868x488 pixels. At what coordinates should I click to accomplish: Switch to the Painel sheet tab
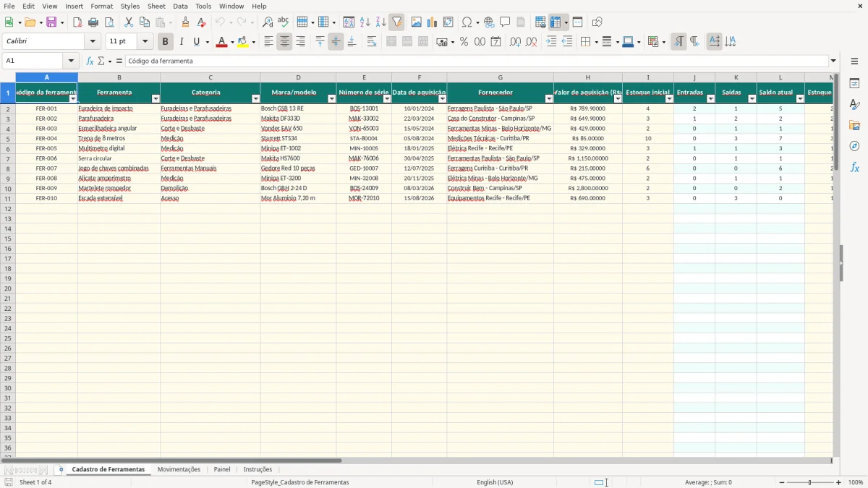(x=222, y=469)
